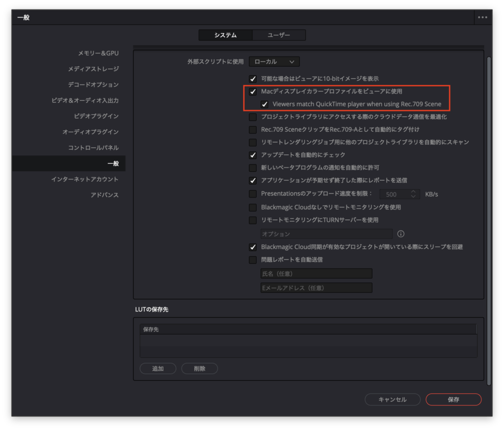Viewport: 504px width, 430px height.
Task: Toggle 終了した際にレポートを送信 checkbox
Action: tap(253, 180)
